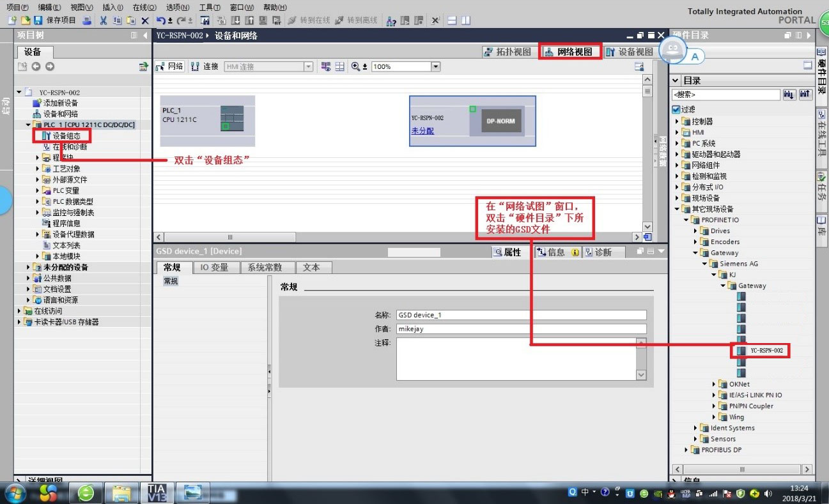Click the cut scissors toolbar icon
The width and height of the screenshot is (829, 504).
coord(103,20)
